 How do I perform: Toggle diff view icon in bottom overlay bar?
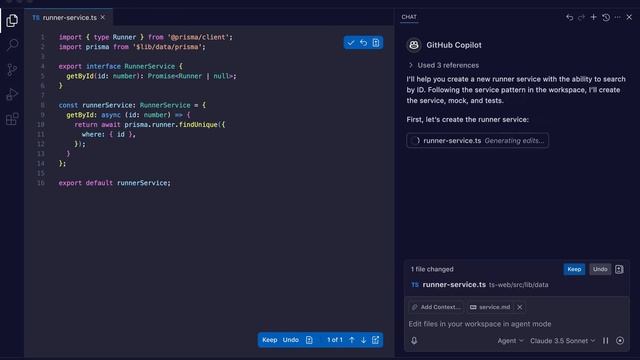point(309,340)
